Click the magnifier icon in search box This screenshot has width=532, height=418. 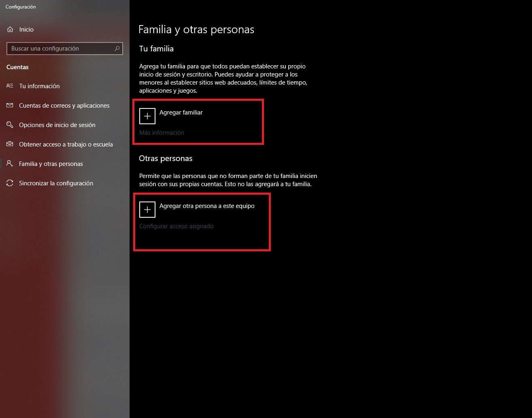click(x=117, y=49)
